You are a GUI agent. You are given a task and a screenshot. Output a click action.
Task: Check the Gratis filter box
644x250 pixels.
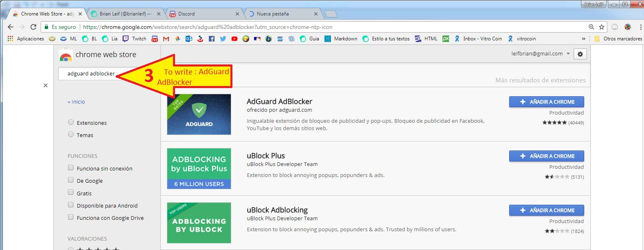71,192
